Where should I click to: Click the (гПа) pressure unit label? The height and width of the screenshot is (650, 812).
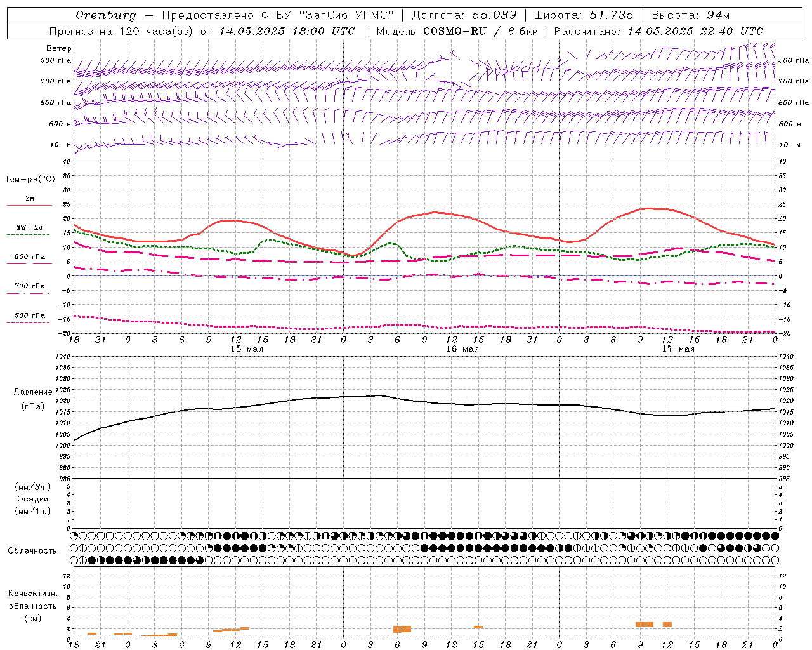[33, 407]
